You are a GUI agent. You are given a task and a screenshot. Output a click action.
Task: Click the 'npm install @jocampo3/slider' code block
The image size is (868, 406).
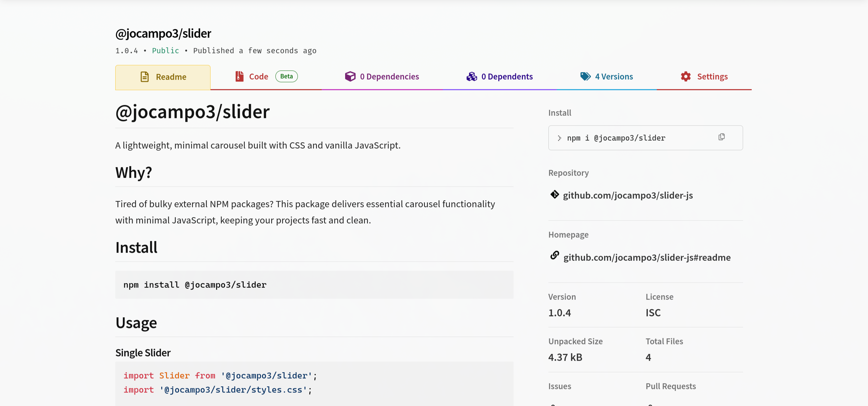pyautogui.click(x=314, y=285)
